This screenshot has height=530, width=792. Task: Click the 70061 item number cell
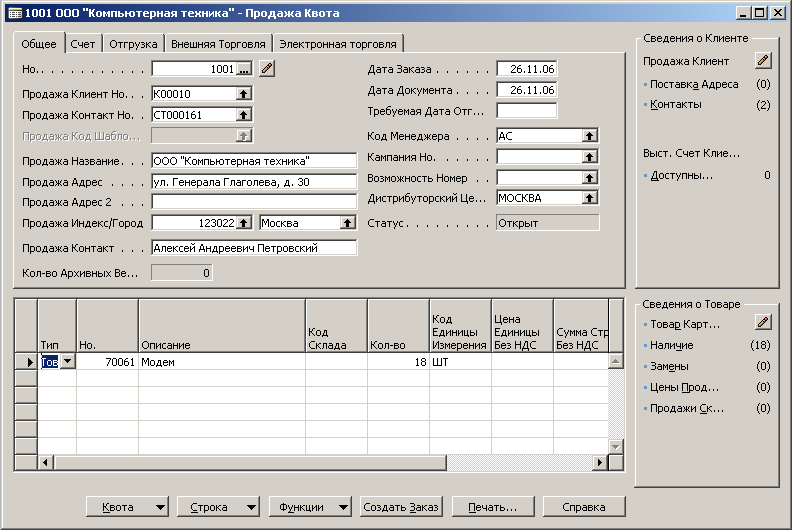click(107, 362)
